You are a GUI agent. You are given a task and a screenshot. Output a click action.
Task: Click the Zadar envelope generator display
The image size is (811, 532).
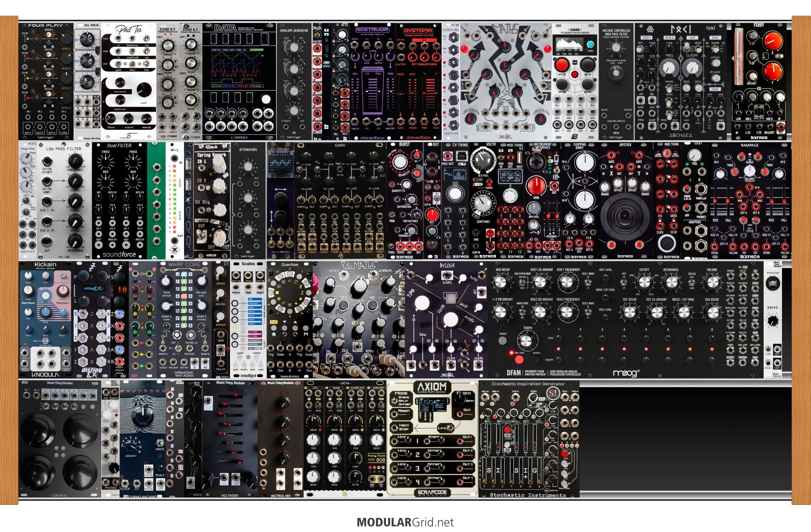[569, 45]
